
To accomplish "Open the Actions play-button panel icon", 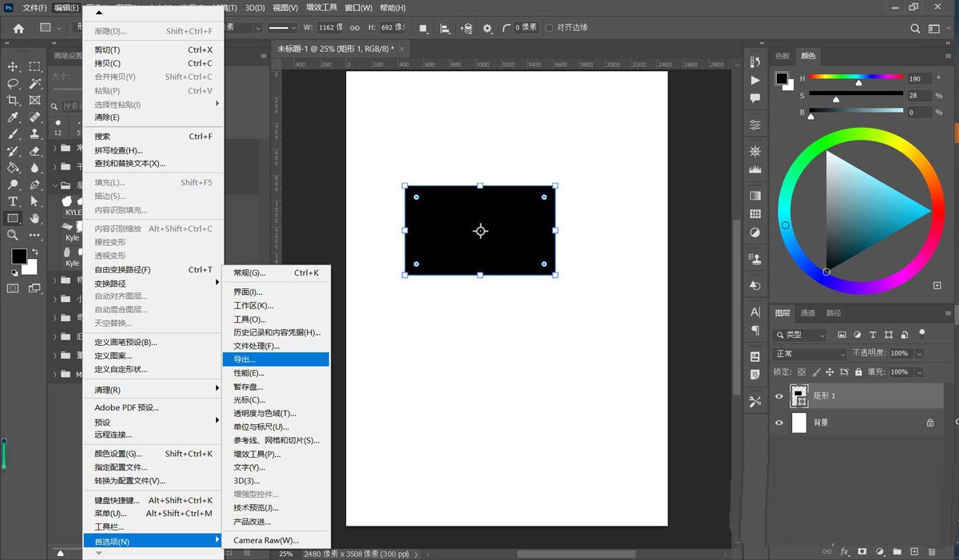I will [755, 81].
